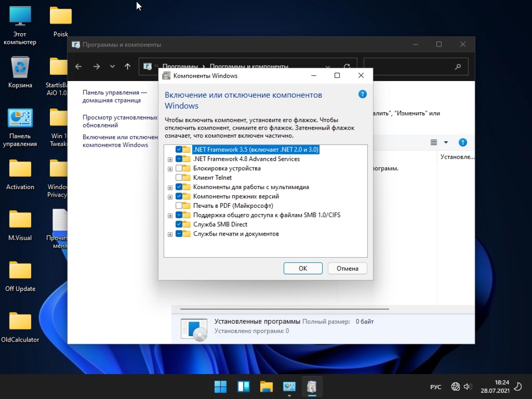Click 'Включение или отключение компонентов Windows' link

120,141
